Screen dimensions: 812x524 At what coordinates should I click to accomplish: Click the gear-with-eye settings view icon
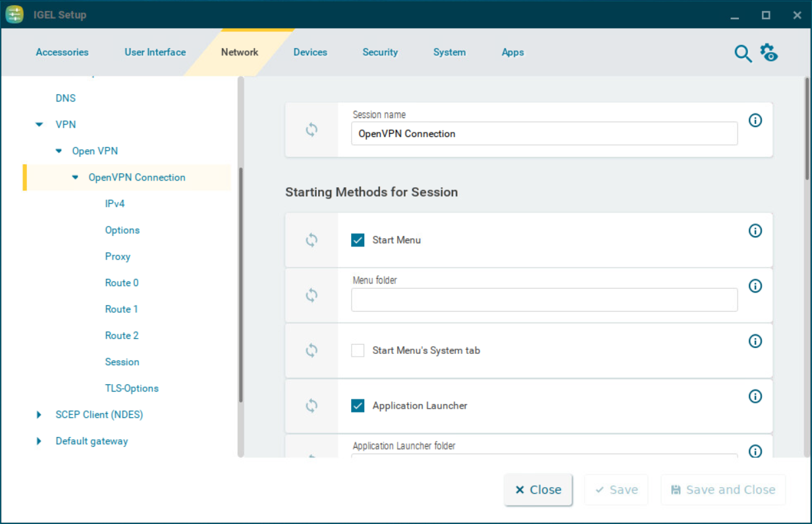(x=769, y=53)
